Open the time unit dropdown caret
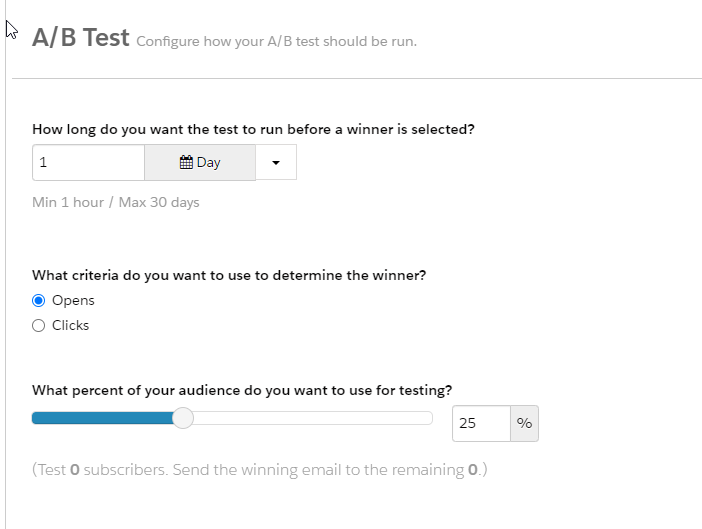702x529 pixels. (276, 163)
